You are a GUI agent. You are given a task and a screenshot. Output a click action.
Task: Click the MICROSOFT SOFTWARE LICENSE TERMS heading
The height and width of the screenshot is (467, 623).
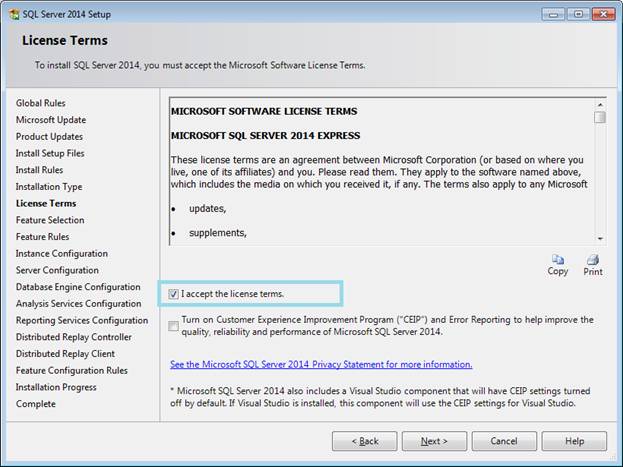tap(264, 111)
